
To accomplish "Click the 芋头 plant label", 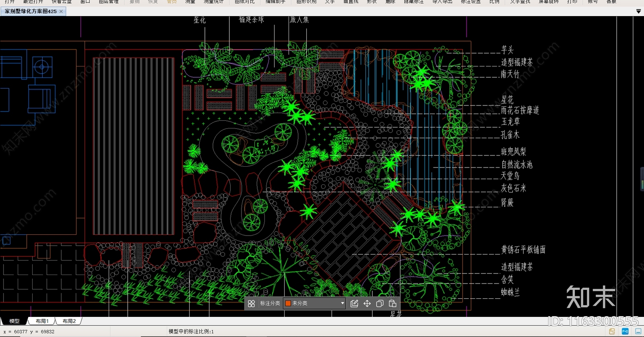I will [x=507, y=50].
